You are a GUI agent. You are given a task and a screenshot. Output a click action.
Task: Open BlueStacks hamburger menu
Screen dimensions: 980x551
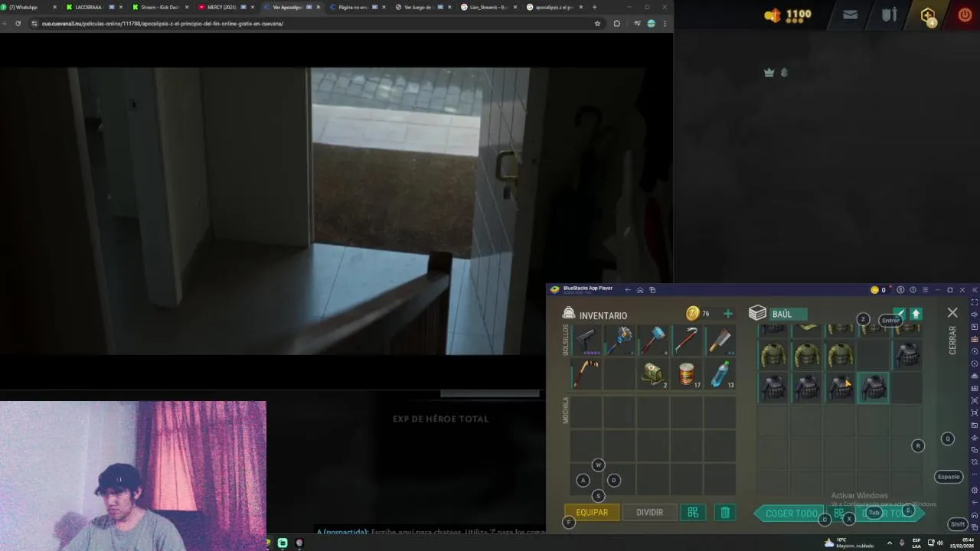925,290
